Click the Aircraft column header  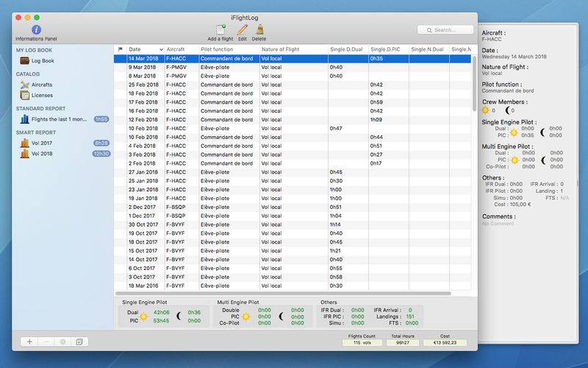pos(182,49)
